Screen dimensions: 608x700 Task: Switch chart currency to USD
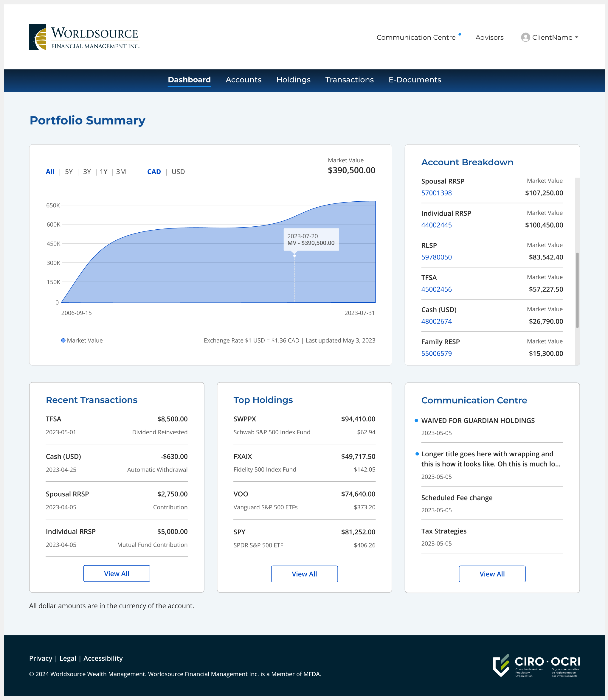coord(178,172)
